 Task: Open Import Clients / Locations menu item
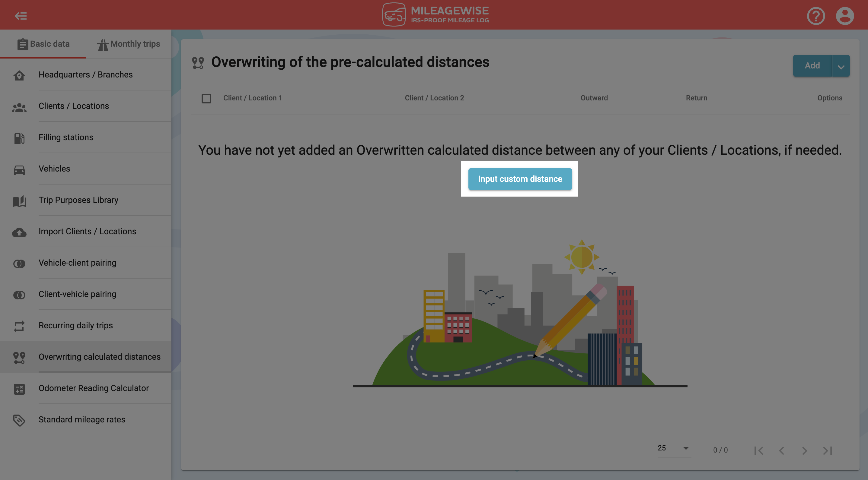[86, 231]
